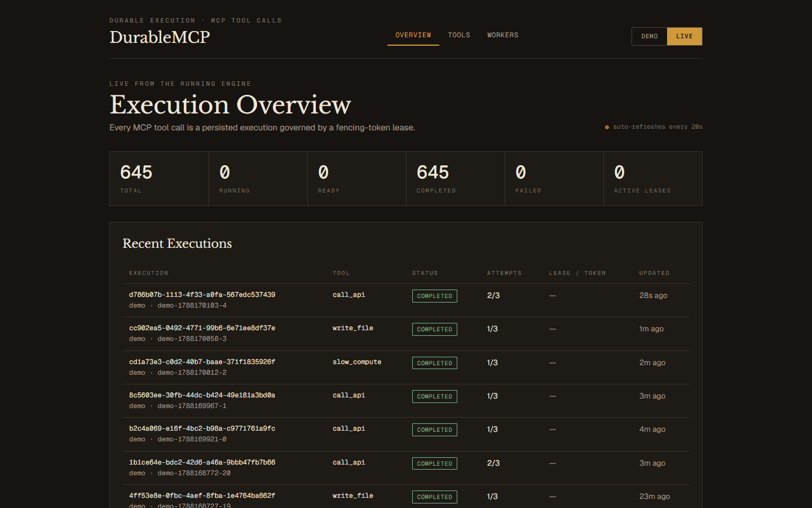Screen dimensions: 812x508
Task: Go to the Workers tab
Action: 502,35
